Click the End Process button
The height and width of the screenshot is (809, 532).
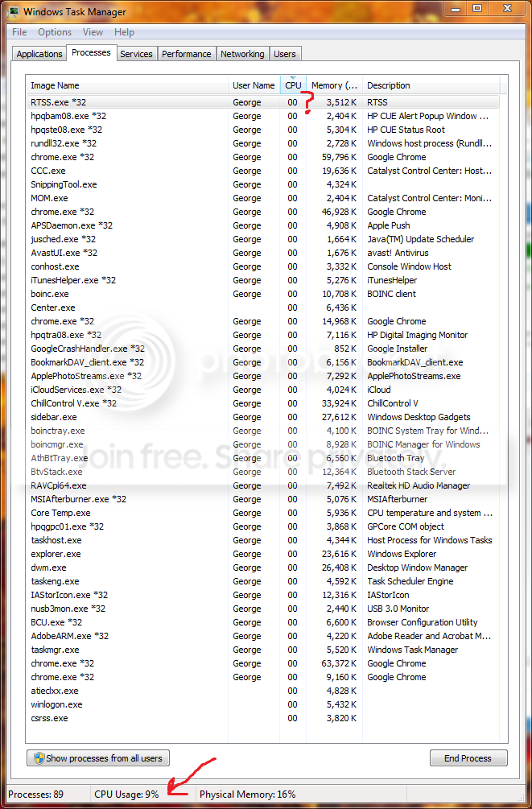point(468,758)
